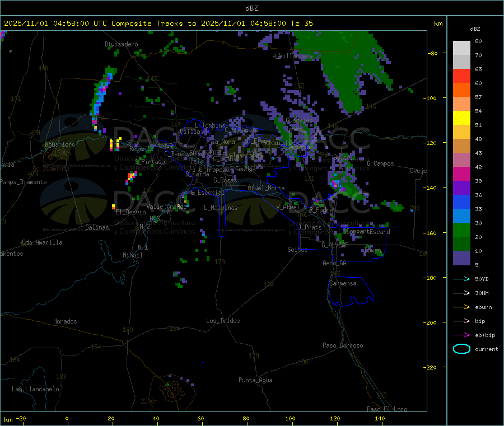The width and height of the screenshot is (504, 426).
Task: Click the 'Atuel_Norte' map label
Action: point(266,188)
